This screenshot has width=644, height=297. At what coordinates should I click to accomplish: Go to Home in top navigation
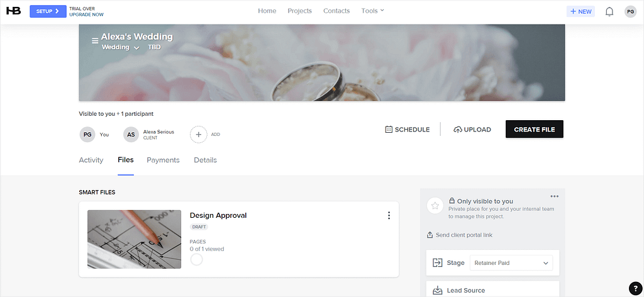[x=267, y=11]
